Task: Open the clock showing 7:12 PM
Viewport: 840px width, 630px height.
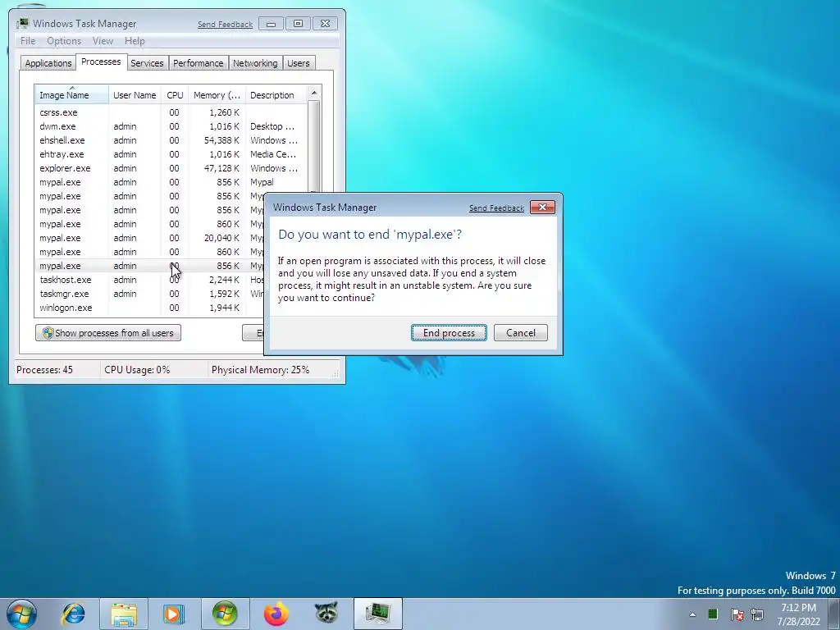Action: 799,614
